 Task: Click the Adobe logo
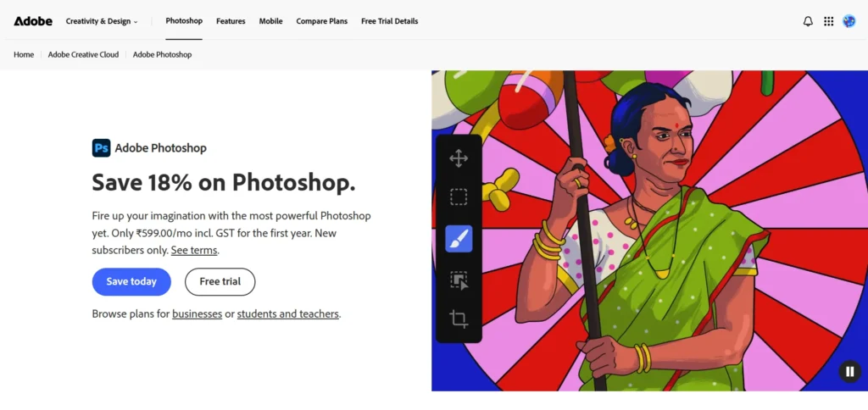coord(33,21)
